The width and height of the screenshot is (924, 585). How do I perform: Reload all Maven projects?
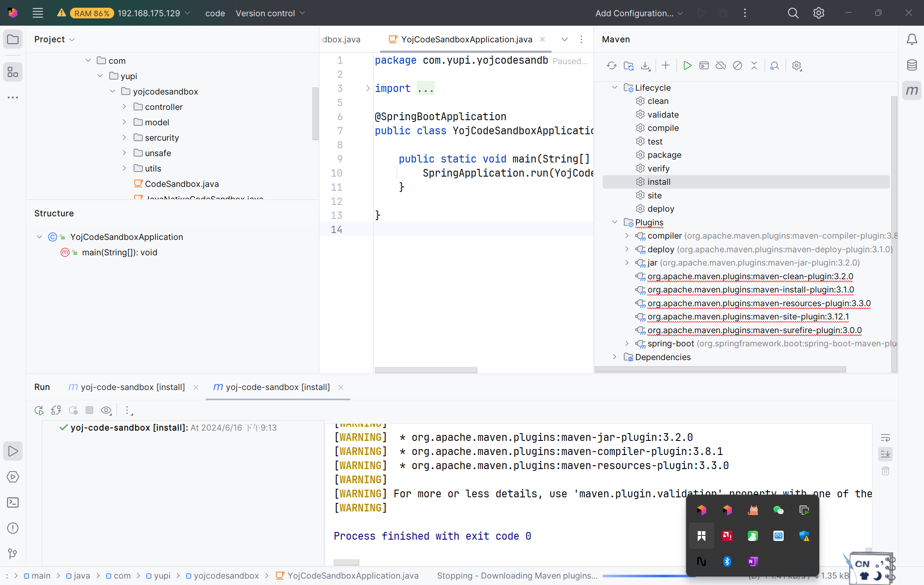[x=612, y=65]
